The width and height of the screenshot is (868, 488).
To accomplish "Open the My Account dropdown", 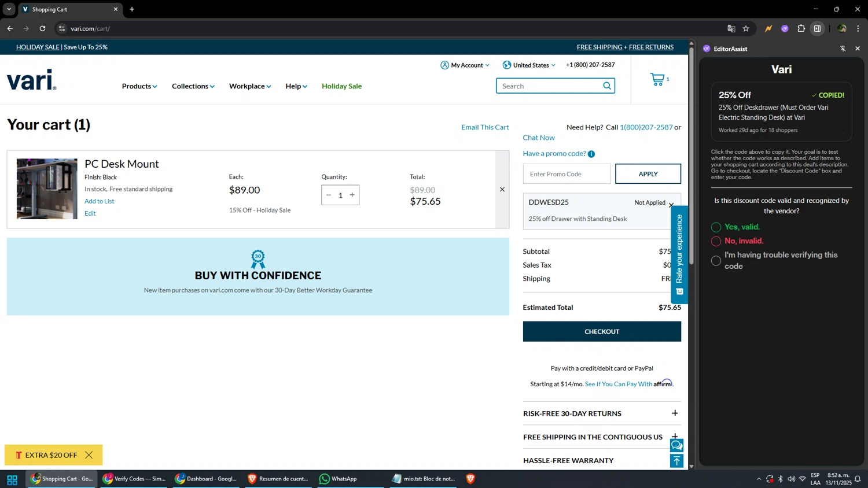I will coord(465,65).
